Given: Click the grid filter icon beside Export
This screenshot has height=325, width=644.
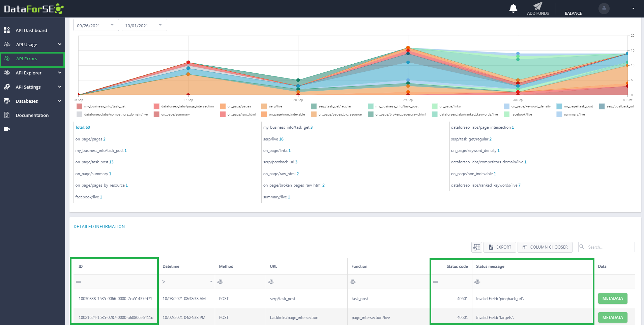Looking at the screenshot, I should pos(477,247).
